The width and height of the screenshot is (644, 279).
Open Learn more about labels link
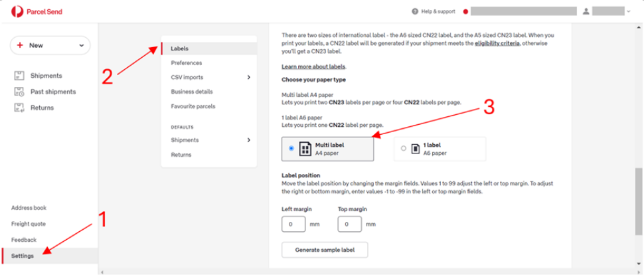[314, 66]
